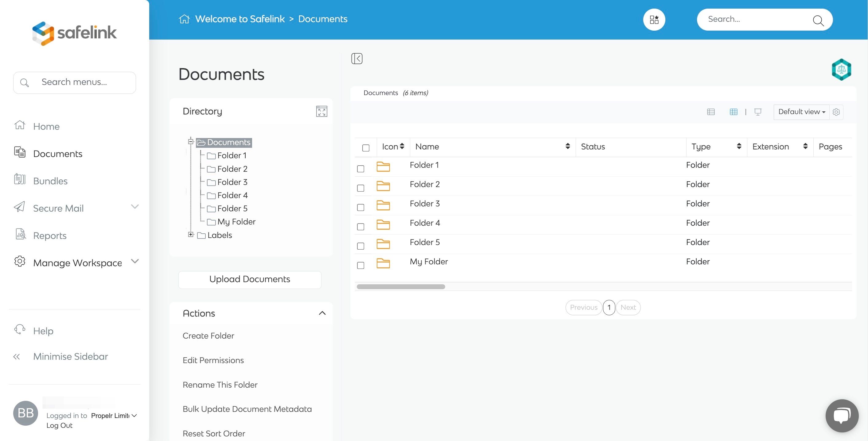868x441 pixels.
Task: Switch to list view icon
Action: coord(710,112)
